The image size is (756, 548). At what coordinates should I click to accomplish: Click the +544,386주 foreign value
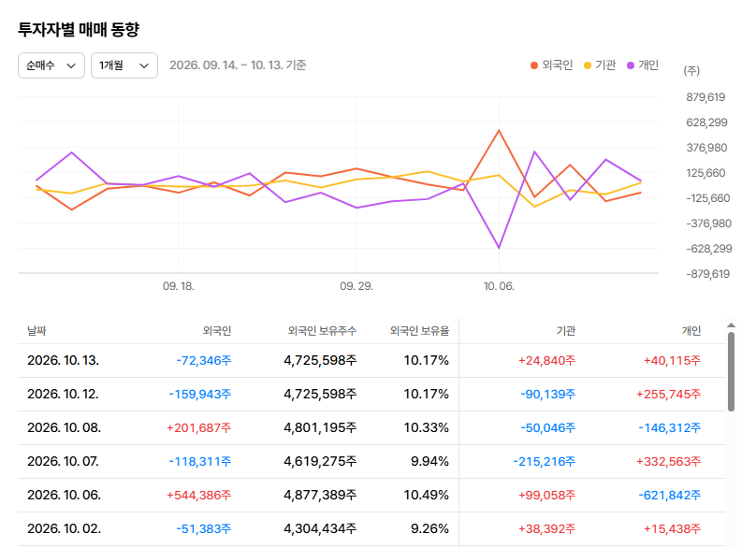pyautogui.click(x=199, y=496)
